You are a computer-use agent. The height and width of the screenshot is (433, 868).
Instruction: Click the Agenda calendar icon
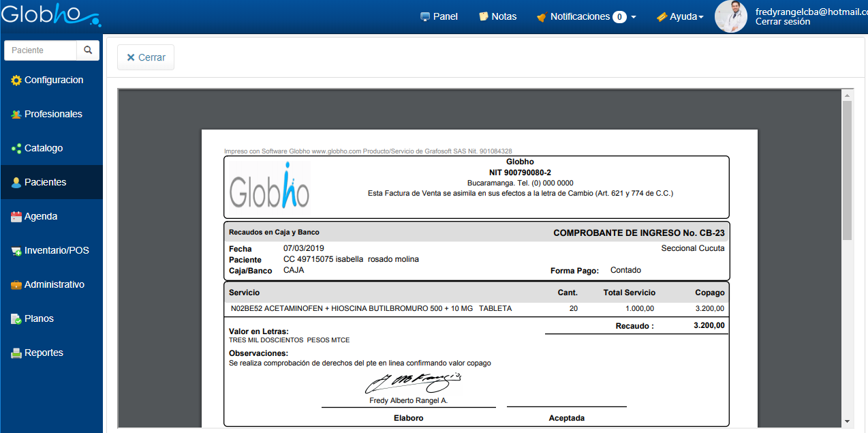[16, 217]
